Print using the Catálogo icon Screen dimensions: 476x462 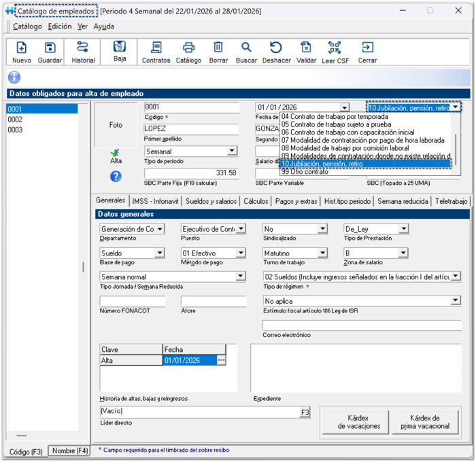[188, 52]
